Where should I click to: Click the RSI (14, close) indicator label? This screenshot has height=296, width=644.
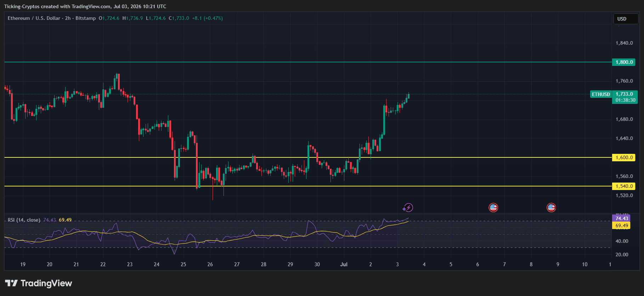pyautogui.click(x=24, y=220)
